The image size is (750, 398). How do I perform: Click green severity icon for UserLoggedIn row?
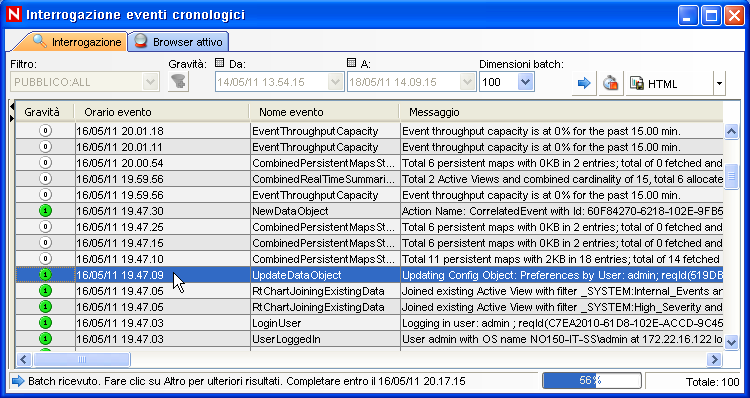pyautogui.click(x=45, y=339)
